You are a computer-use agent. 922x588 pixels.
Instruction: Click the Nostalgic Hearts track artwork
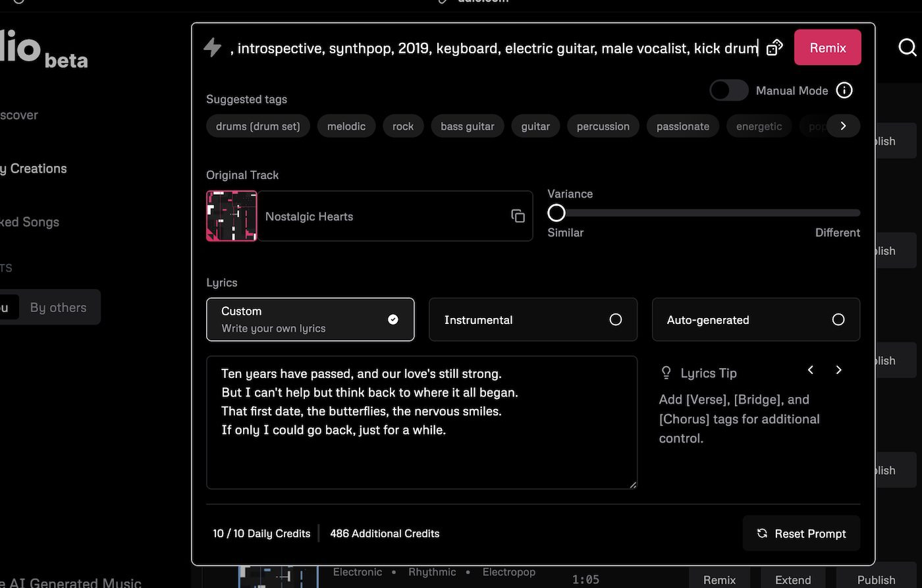(x=231, y=216)
